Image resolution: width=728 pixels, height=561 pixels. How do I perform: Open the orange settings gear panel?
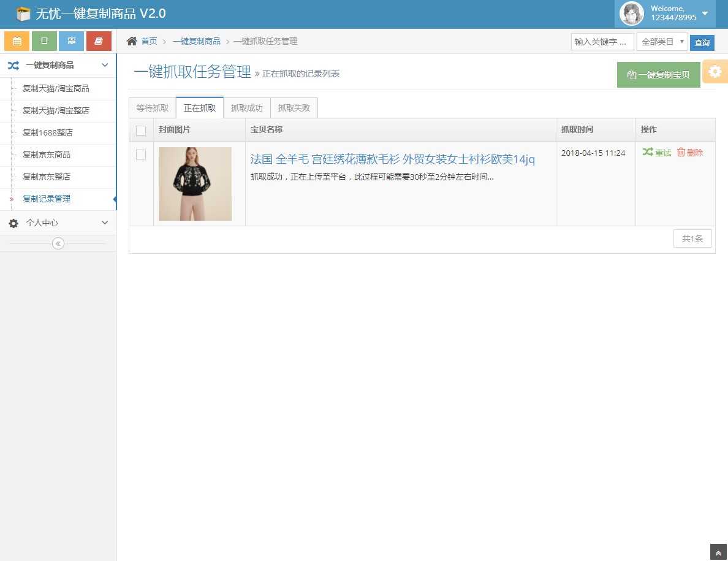click(715, 72)
